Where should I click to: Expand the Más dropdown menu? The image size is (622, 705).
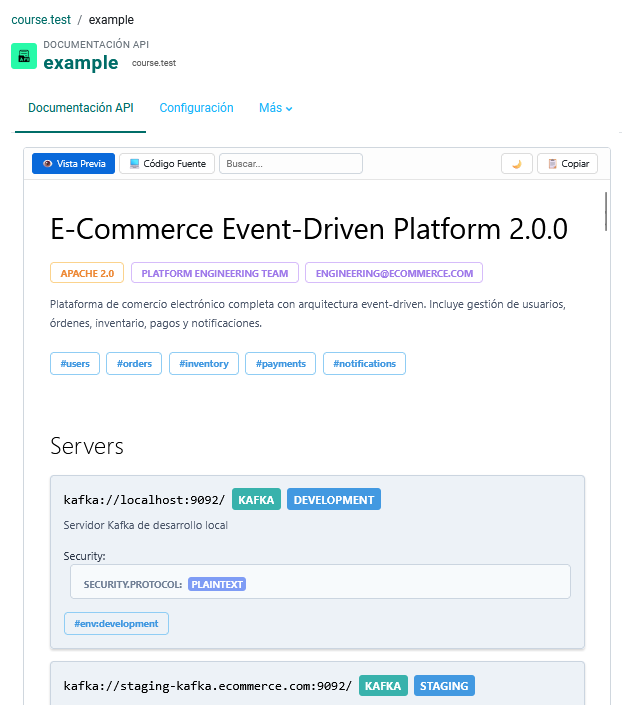tap(275, 108)
